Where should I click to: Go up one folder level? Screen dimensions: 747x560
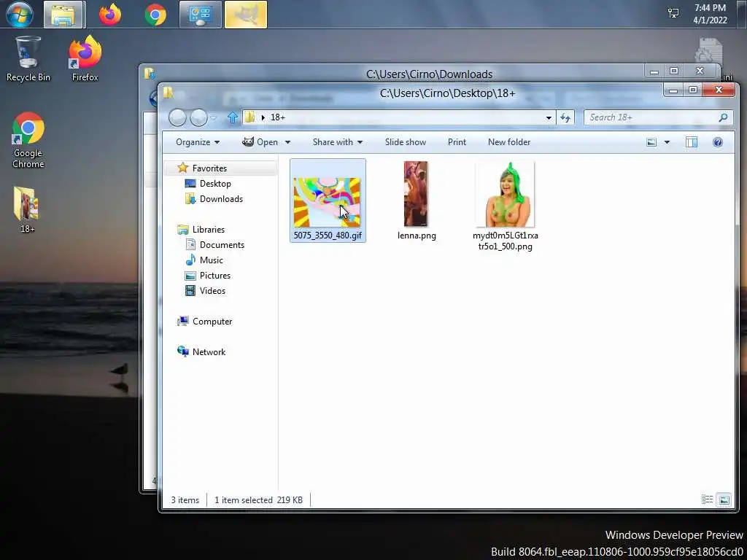point(233,117)
